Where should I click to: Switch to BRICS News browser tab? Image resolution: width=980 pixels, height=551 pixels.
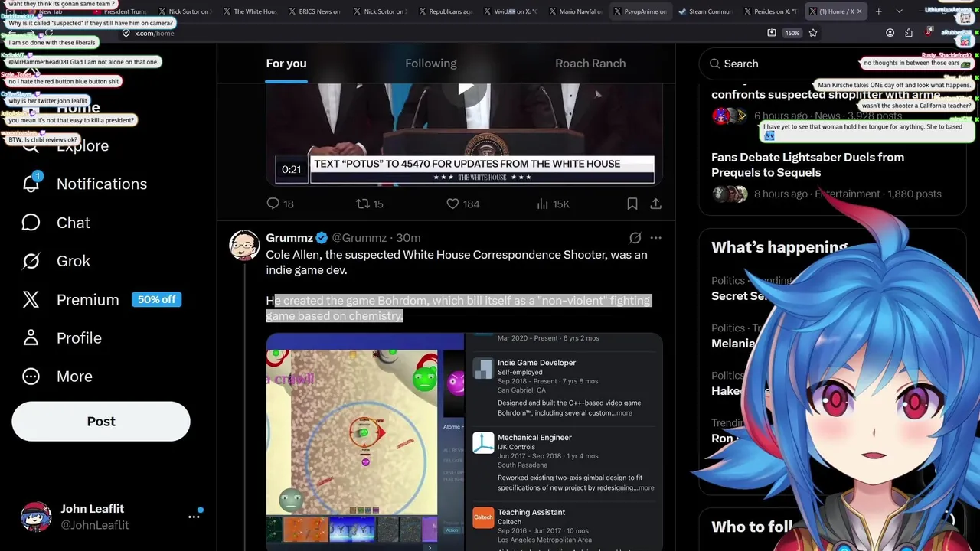pos(315,11)
